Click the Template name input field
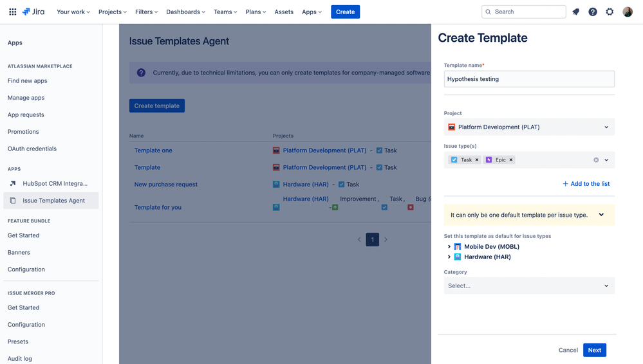 (x=529, y=78)
